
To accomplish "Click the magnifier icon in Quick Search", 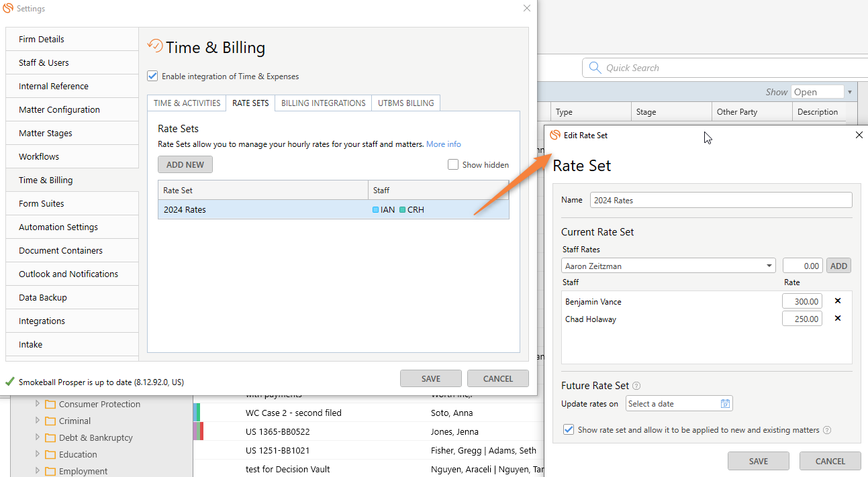I will pyautogui.click(x=595, y=68).
